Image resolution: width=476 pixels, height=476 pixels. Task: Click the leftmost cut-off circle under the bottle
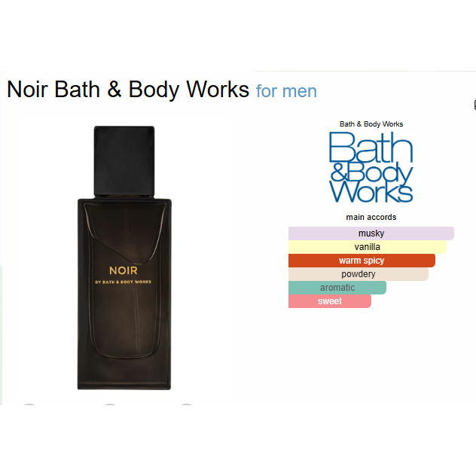click(29, 404)
